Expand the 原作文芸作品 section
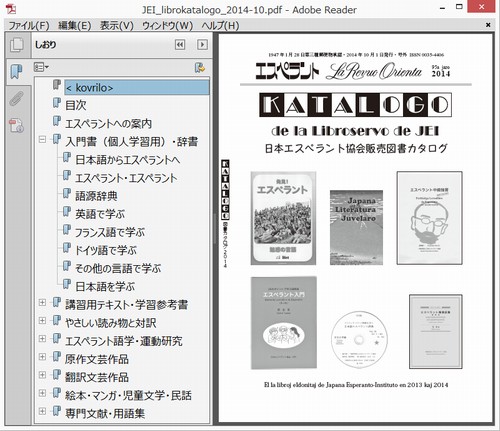 click(x=42, y=357)
